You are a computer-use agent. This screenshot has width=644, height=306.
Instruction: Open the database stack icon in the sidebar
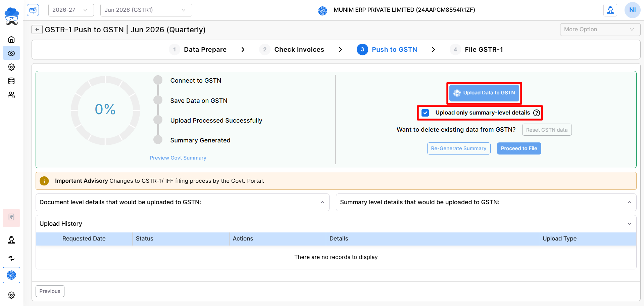pyautogui.click(x=11, y=81)
